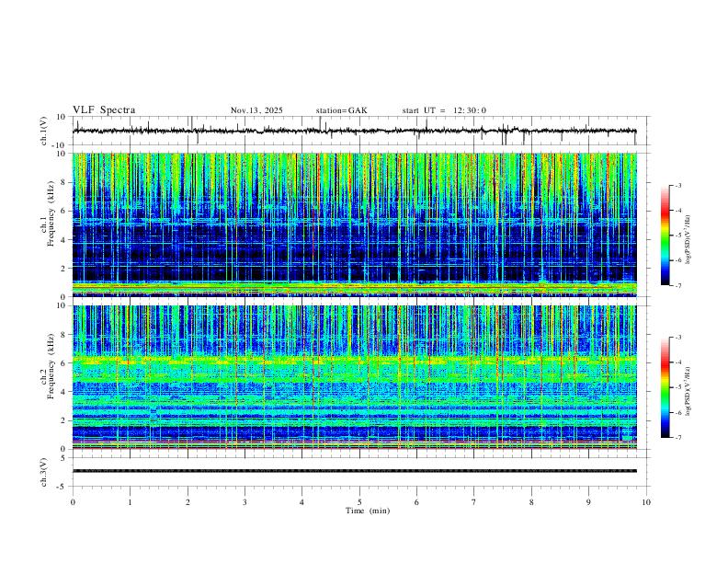
Task: Click time axis tick label "0"
Action: coord(73,502)
